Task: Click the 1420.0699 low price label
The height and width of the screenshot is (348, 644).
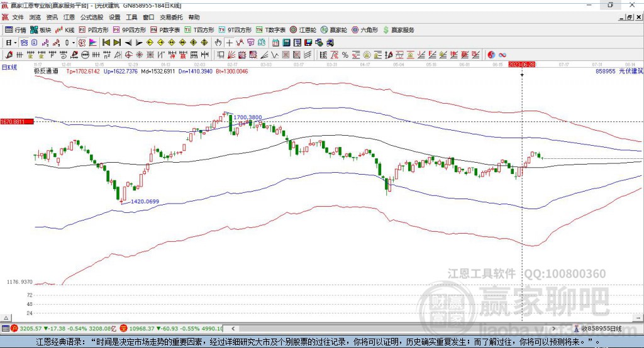Action: click(145, 202)
